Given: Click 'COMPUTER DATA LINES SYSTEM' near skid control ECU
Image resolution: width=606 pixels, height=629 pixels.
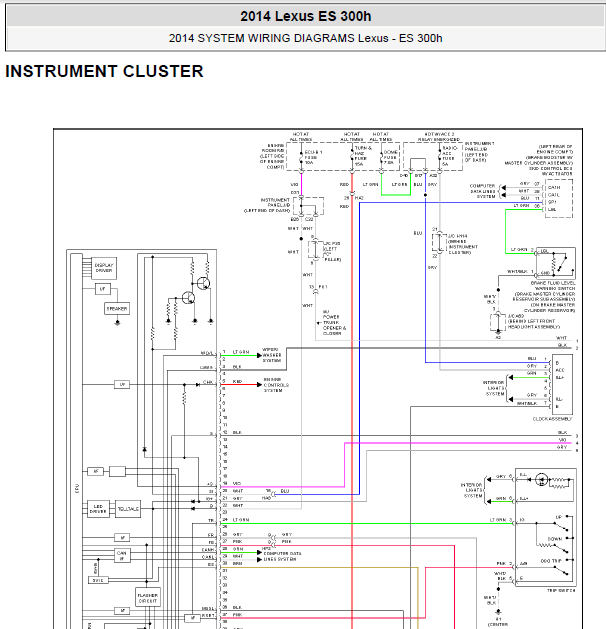Looking at the screenshot, I should [483, 191].
